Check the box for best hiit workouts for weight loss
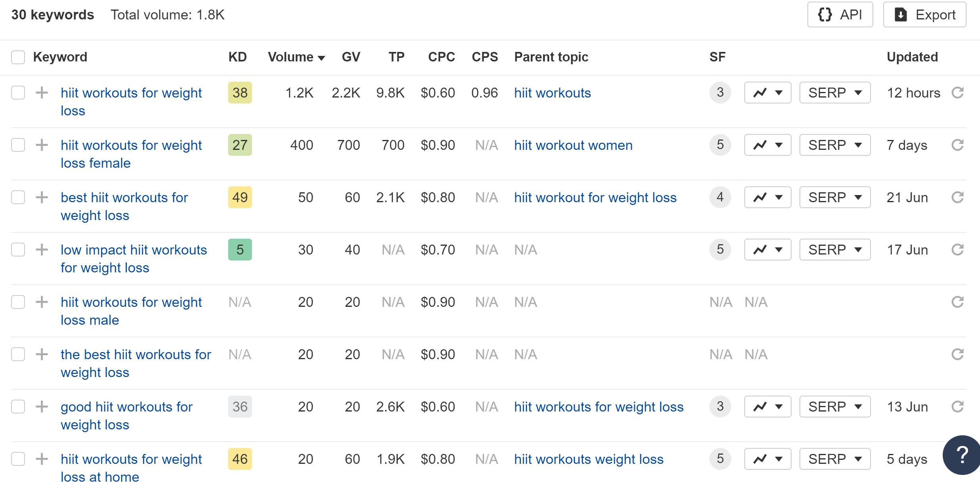 pyautogui.click(x=18, y=197)
